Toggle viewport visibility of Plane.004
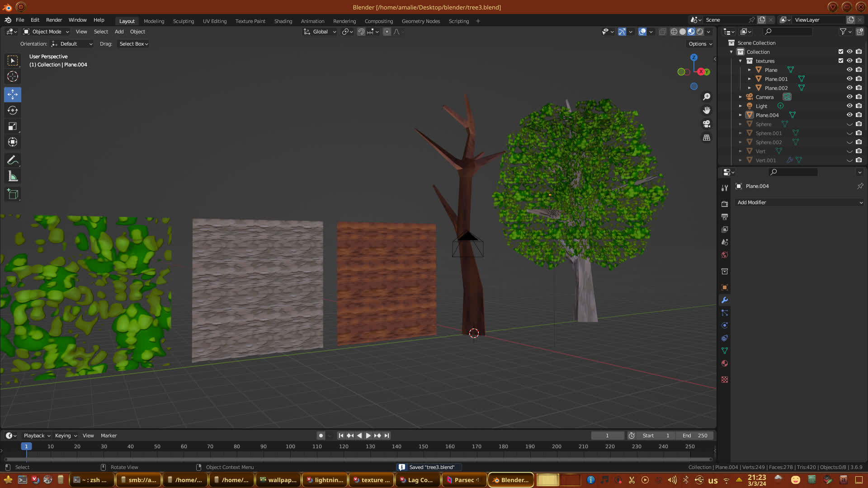 [x=849, y=115]
